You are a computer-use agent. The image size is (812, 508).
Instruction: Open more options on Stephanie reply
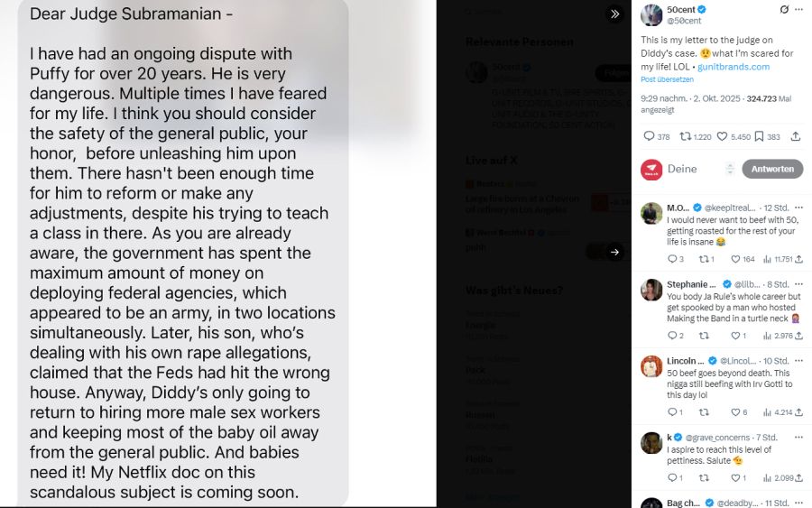click(x=798, y=284)
